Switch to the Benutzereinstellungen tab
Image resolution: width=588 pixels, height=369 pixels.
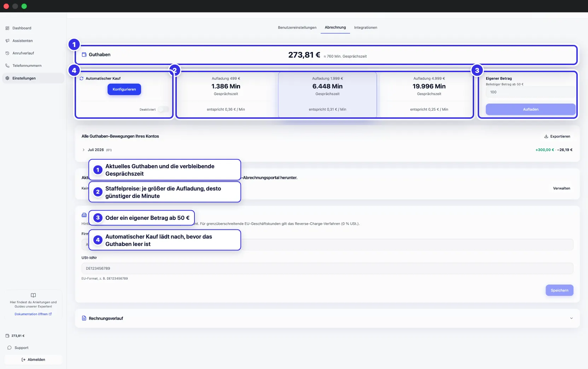pos(297,28)
